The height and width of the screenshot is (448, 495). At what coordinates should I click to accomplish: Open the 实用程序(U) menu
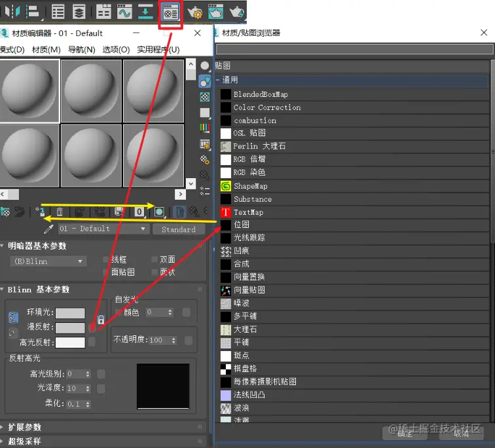158,50
